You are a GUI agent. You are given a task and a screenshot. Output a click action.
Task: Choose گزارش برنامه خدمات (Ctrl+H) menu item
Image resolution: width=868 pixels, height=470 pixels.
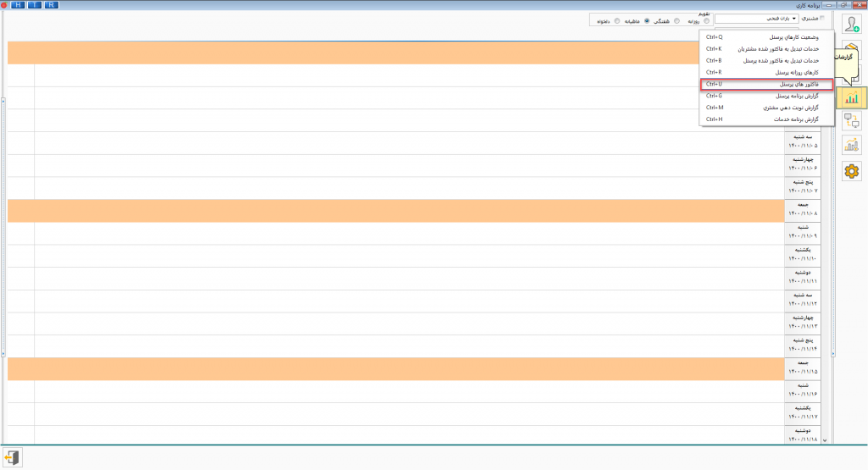(766, 119)
